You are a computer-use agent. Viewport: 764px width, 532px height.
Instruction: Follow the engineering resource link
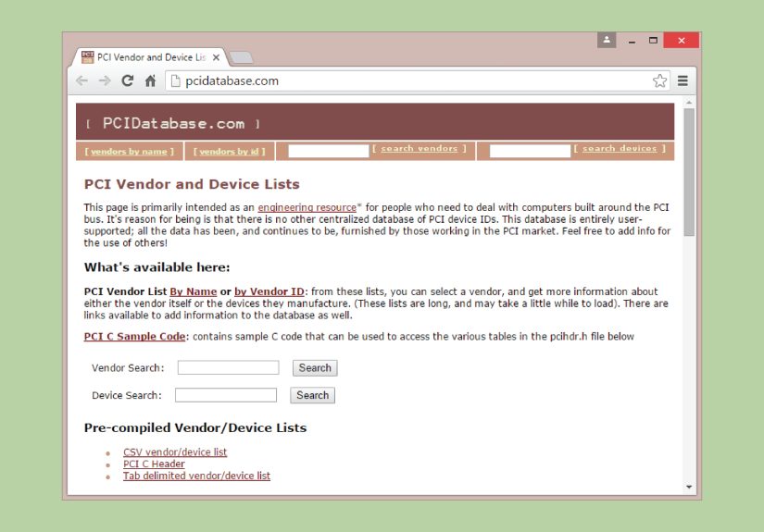(307, 207)
